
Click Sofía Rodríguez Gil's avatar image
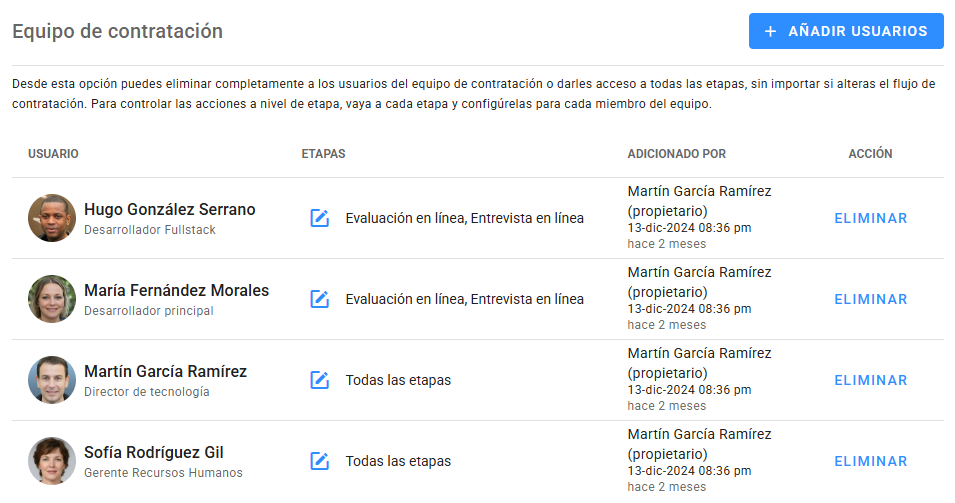click(52, 461)
